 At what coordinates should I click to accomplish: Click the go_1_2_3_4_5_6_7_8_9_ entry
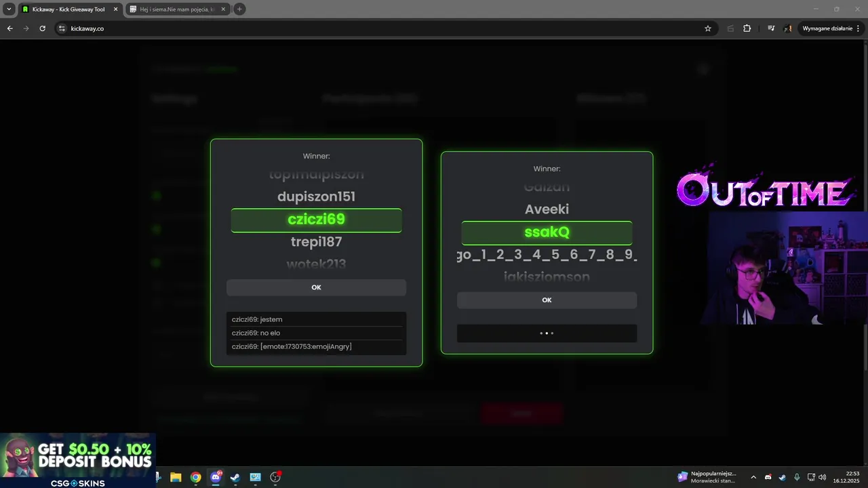coord(547,256)
